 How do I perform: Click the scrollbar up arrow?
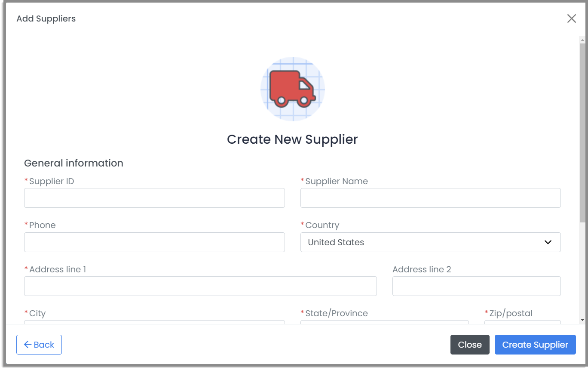[x=582, y=40]
